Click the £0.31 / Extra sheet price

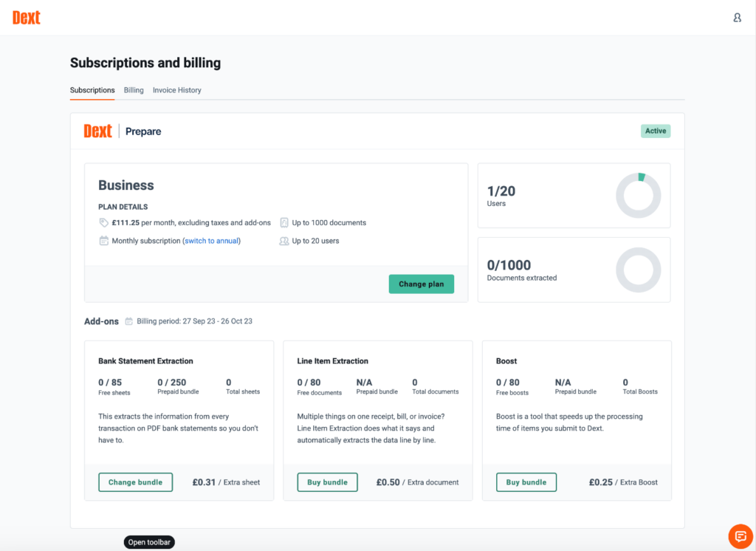point(226,482)
